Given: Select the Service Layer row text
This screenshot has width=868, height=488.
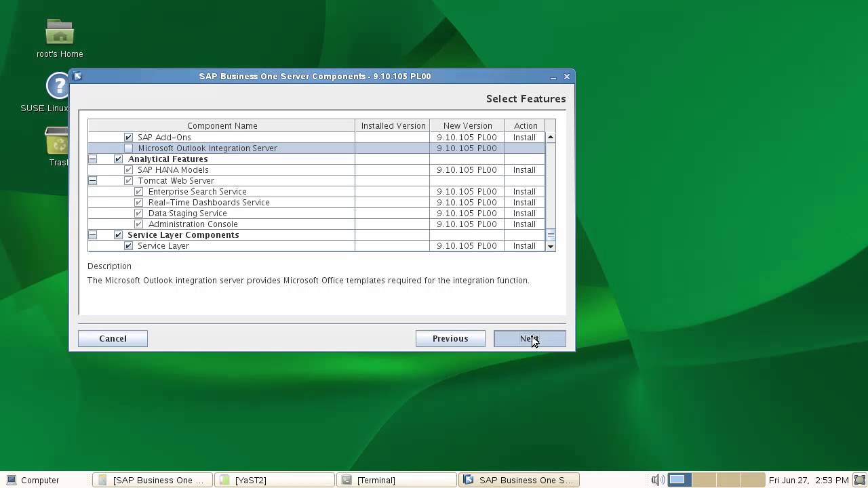Looking at the screenshot, I should click(163, 246).
